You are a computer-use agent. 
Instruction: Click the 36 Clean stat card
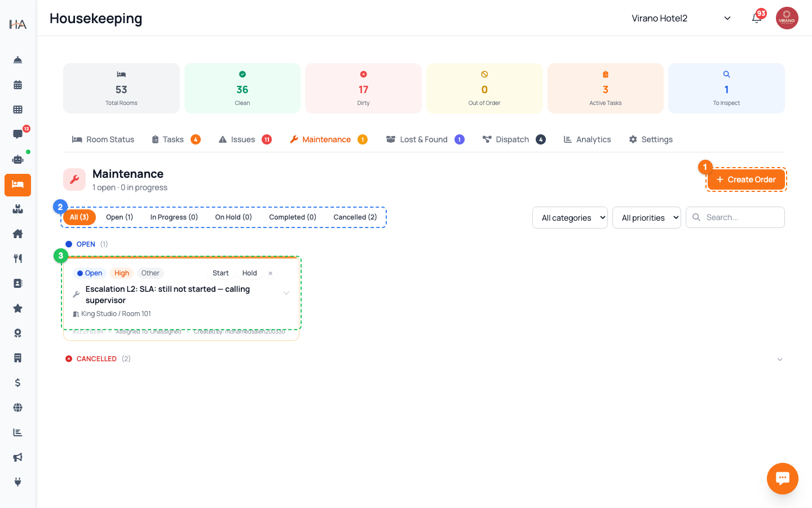[242, 88]
